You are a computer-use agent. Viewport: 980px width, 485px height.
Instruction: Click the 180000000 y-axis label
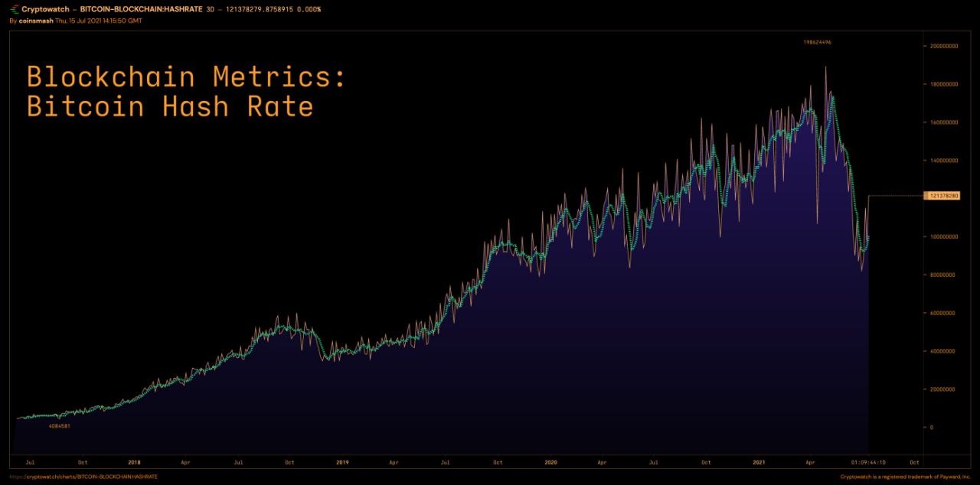[942, 84]
